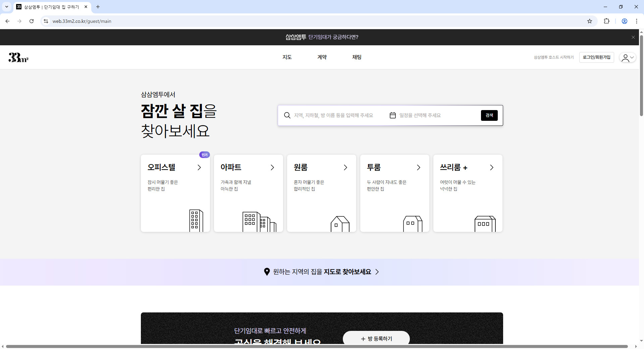The image size is (644, 349).
Task: Click the region search input field
Action: (335, 115)
